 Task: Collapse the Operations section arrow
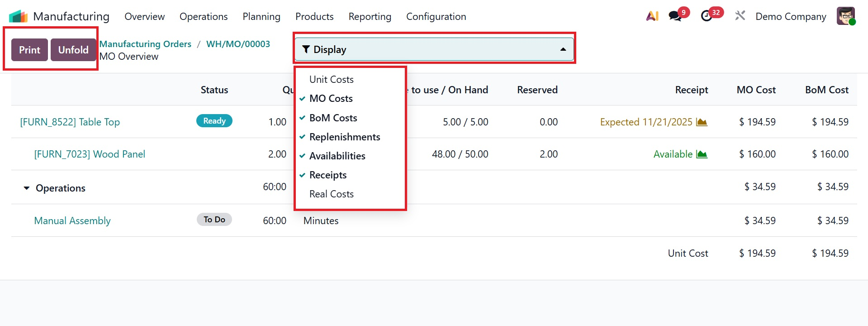pos(27,188)
